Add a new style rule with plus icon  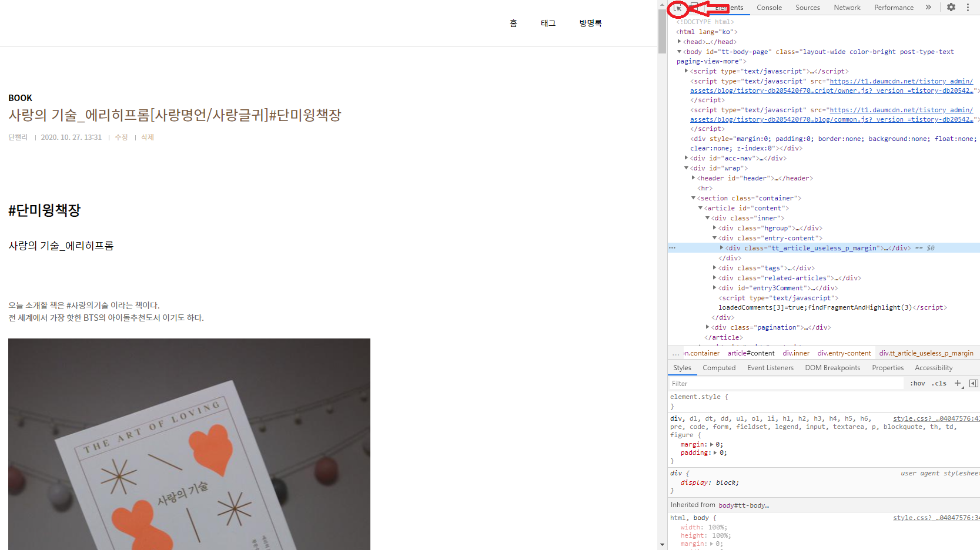[958, 383]
